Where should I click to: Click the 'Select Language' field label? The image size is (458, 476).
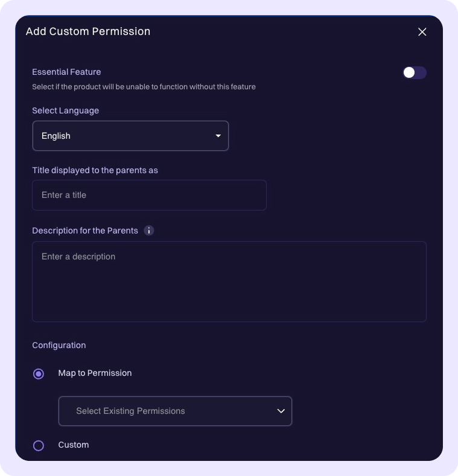coord(65,110)
